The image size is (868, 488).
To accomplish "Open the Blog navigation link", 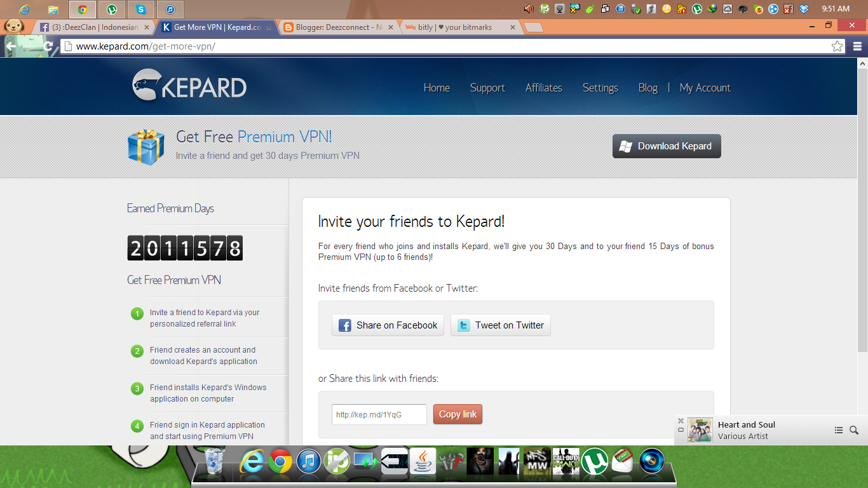I will point(648,88).
